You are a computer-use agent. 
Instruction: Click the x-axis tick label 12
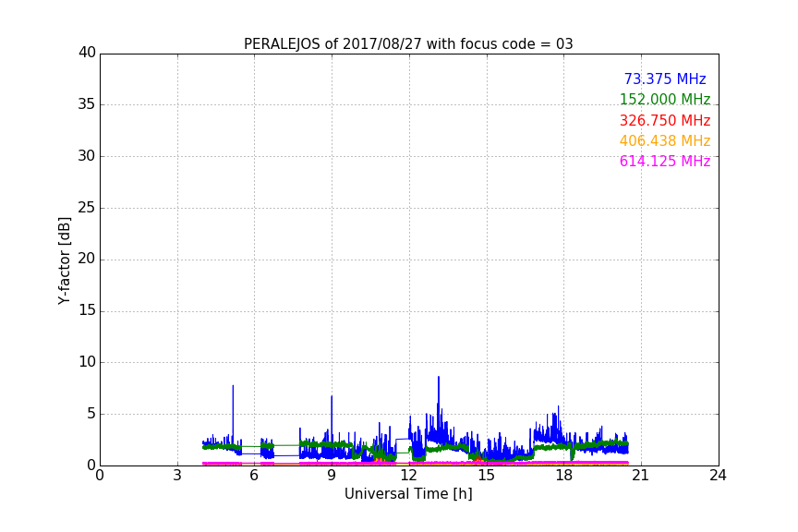point(408,476)
